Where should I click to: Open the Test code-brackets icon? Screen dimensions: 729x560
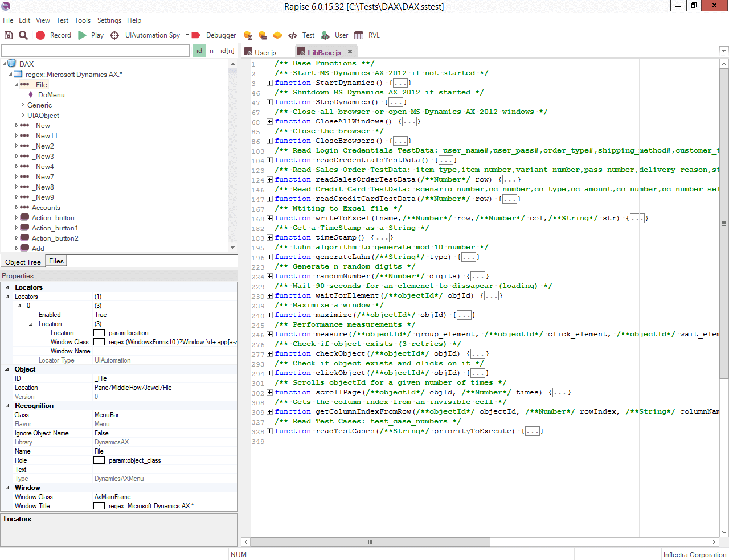[293, 35]
